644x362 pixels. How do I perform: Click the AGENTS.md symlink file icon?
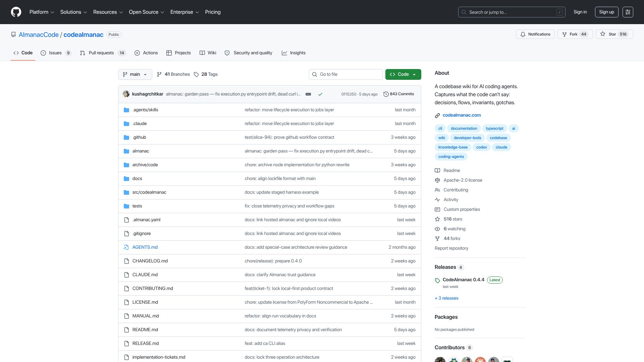pyautogui.click(x=126, y=247)
